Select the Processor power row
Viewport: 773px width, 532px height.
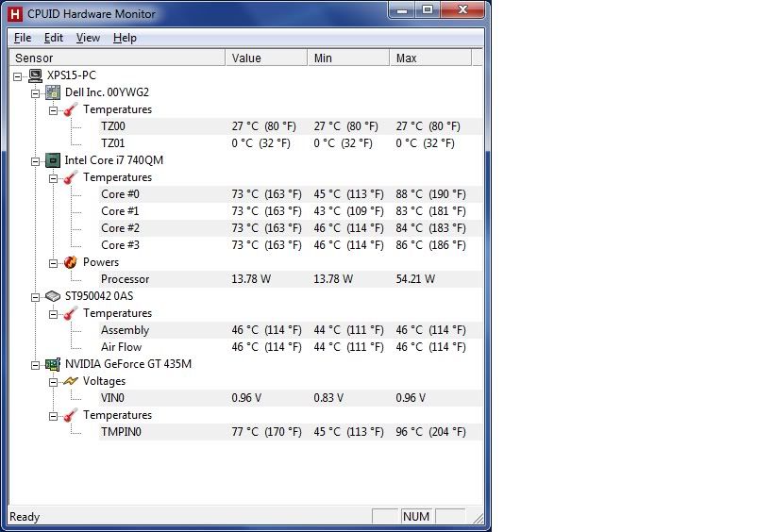pos(291,279)
